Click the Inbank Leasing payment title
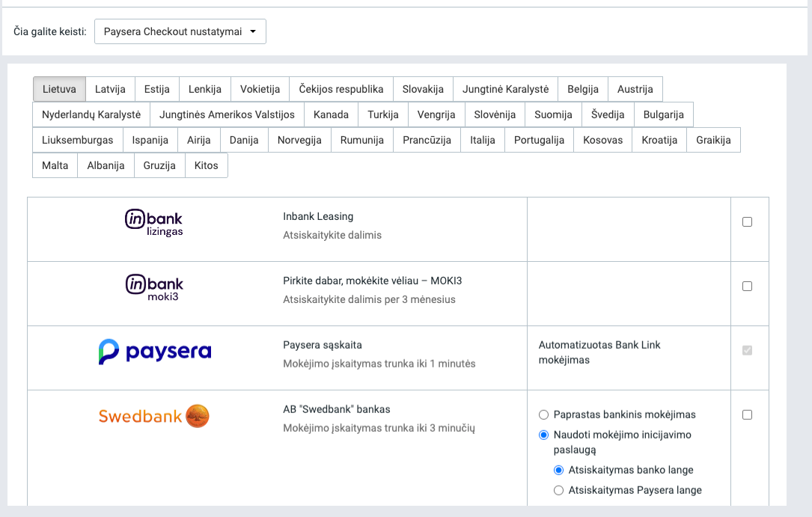 coord(318,216)
